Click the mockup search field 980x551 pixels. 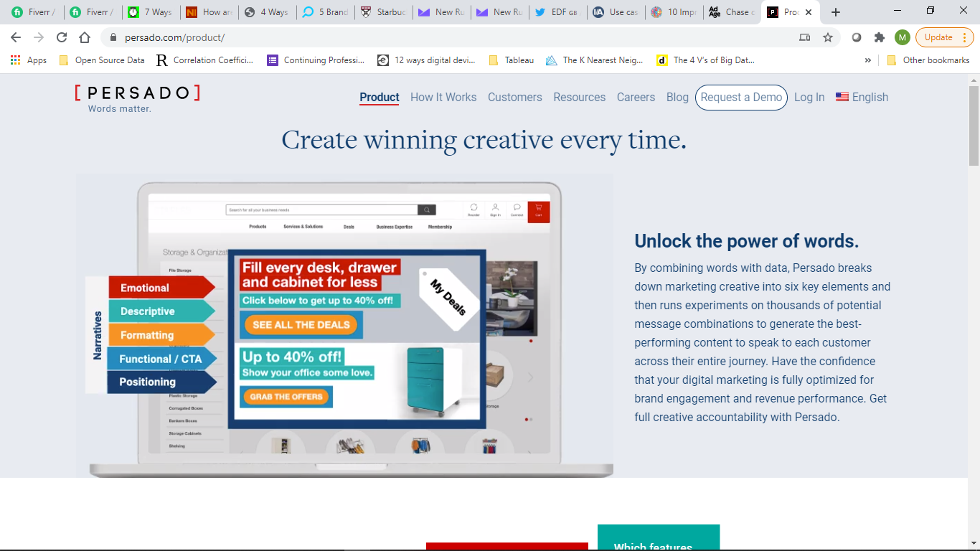point(321,210)
